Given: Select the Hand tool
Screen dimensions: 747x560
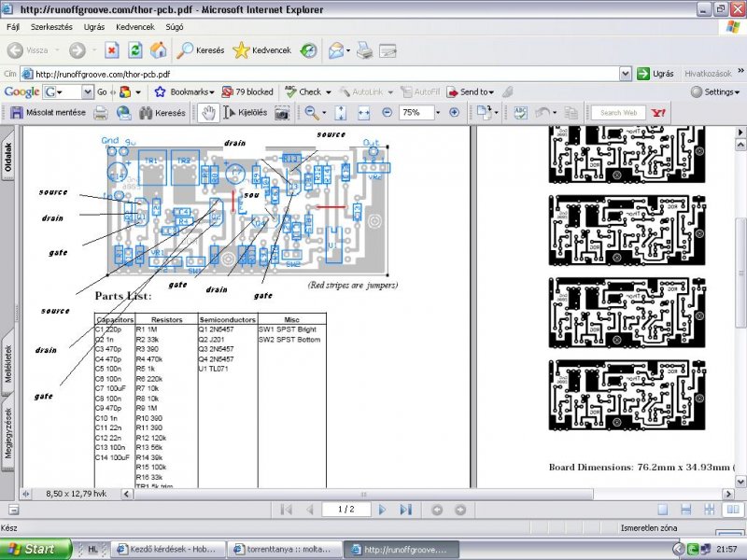Looking at the screenshot, I should [x=208, y=113].
